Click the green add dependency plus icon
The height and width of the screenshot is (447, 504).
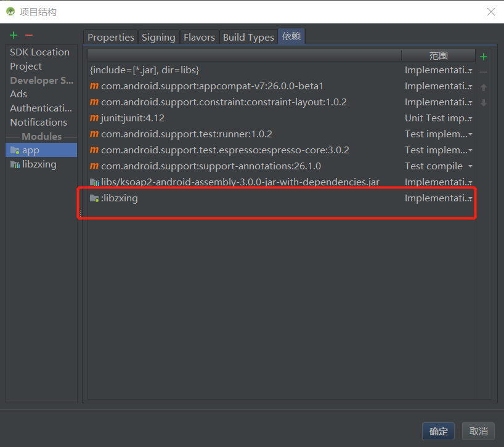[484, 57]
